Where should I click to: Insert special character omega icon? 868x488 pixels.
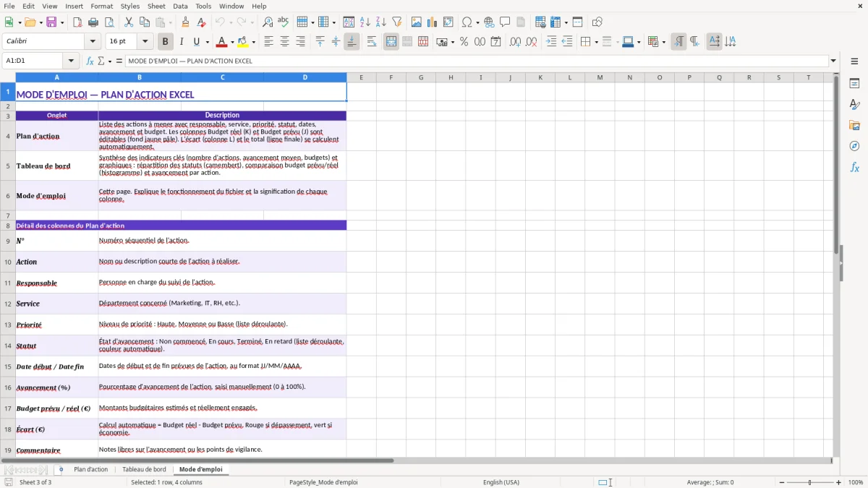467,22
